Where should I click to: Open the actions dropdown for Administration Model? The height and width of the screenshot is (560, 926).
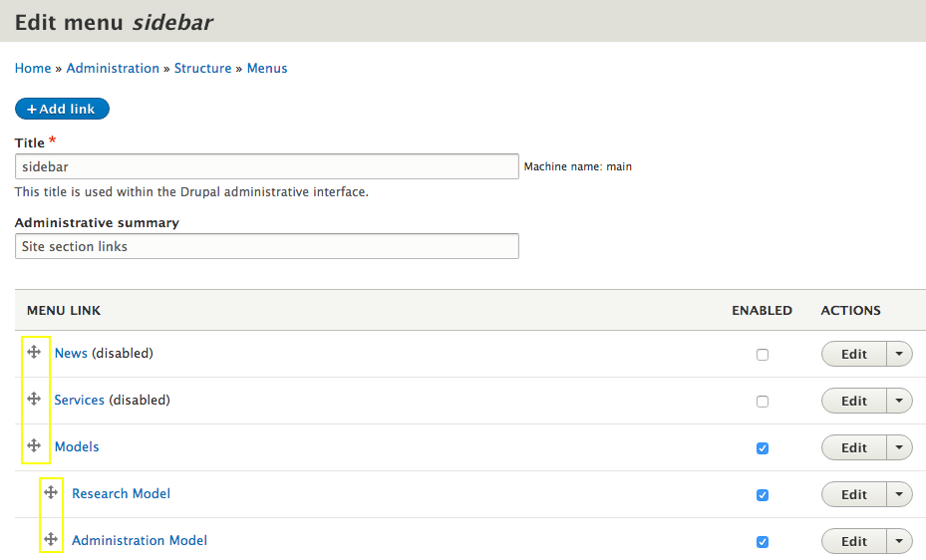tap(899, 541)
